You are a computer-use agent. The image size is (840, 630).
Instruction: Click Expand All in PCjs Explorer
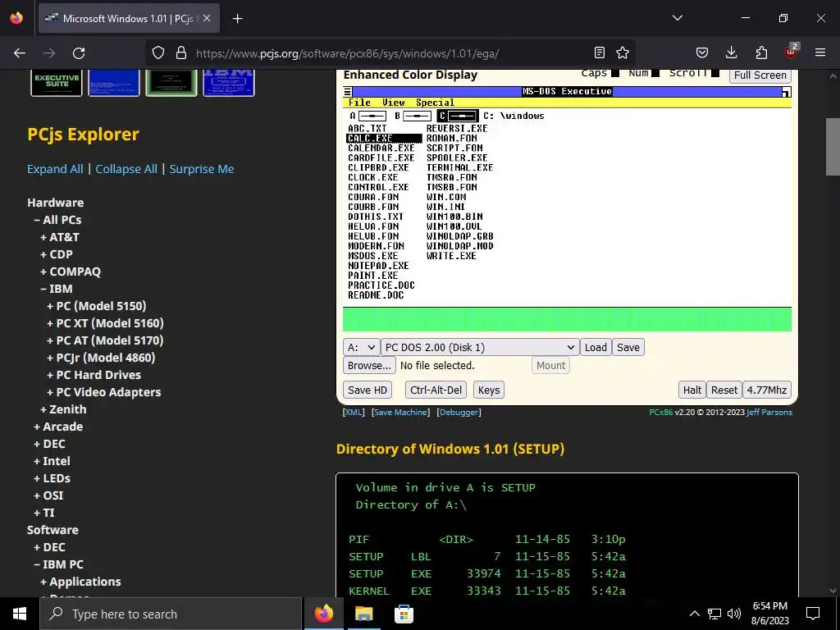55,169
